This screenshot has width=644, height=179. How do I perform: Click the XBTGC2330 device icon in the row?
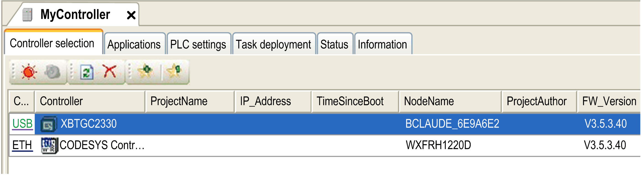click(49, 124)
